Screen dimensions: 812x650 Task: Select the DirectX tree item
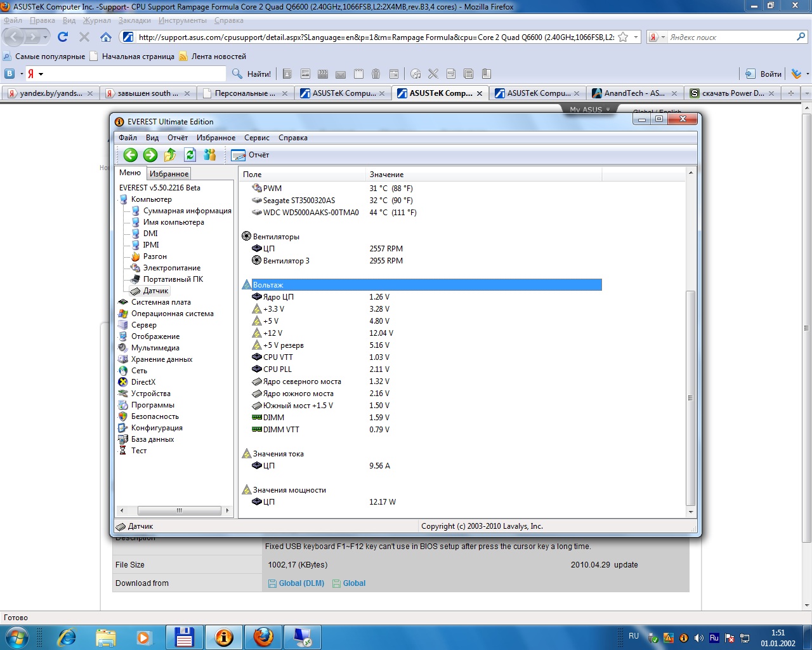143,382
